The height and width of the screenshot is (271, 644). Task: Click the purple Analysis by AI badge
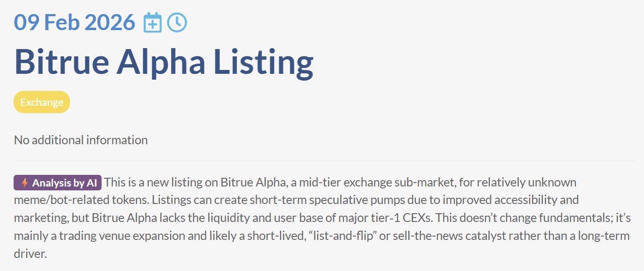[x=58, y=183]
